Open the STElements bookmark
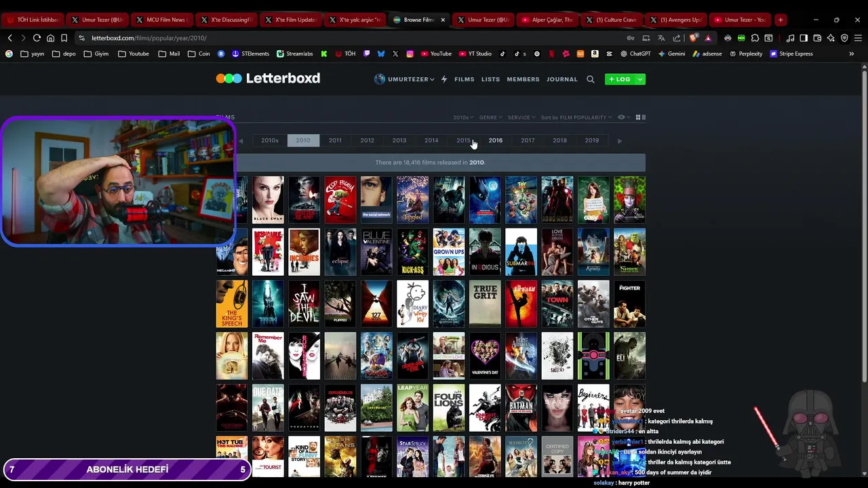Viewport: 868px width, 488px height. (250, 54)
